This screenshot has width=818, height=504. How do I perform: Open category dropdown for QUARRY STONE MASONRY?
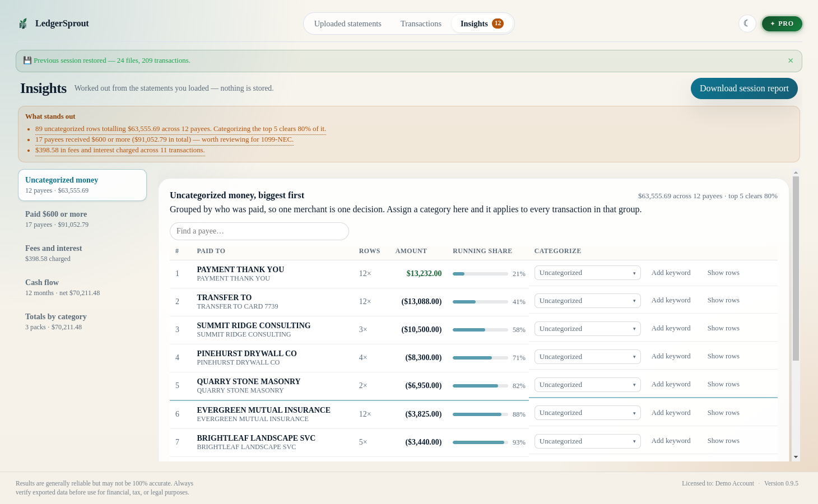coord(587,385)
